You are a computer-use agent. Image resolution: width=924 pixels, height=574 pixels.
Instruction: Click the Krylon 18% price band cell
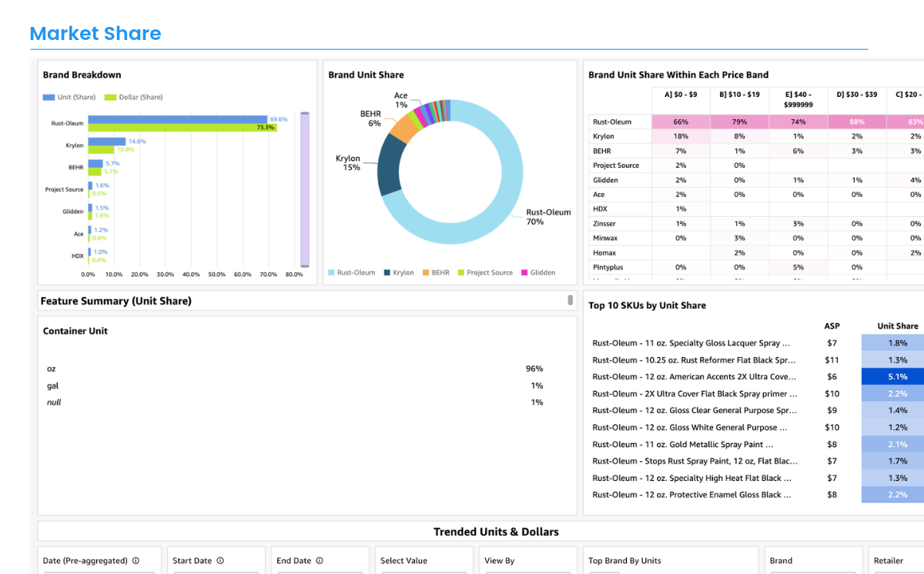tap(681, 136)
